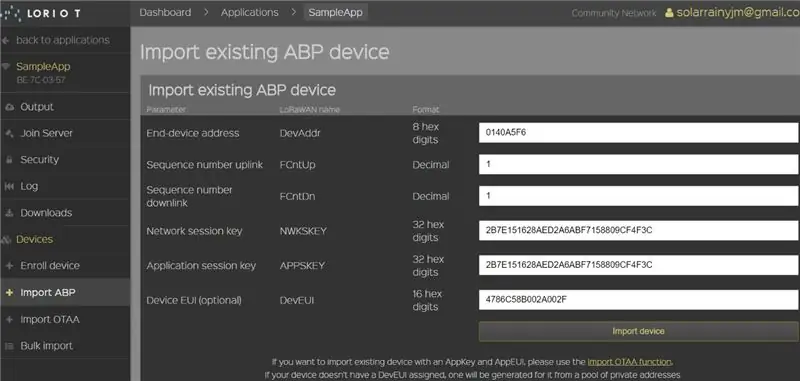Viewport: 800px width, 381px height.
Task: Open Import OTAA in sidebar
Action: (x=50, y=320)
